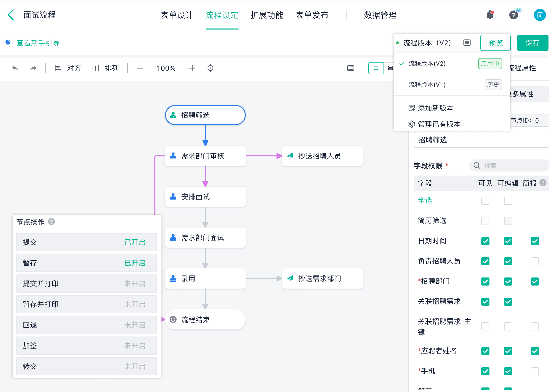Click the undo arrow in toolbar

click(x=15, y=68)
